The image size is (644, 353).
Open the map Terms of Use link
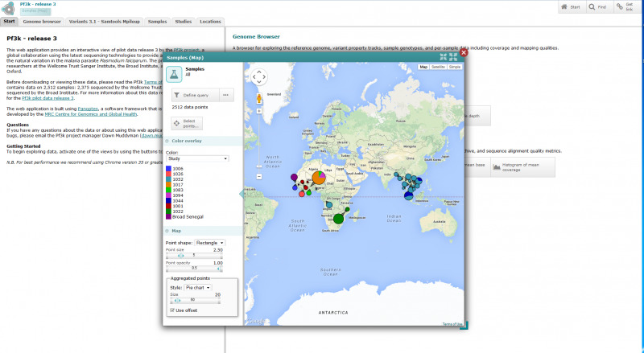pyautogui.click(x=452, y=324)
